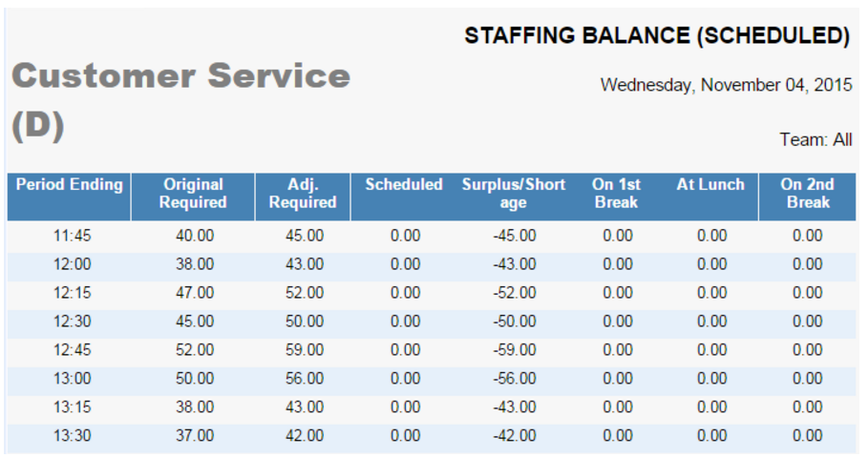Click the 47.00 original required value
868x458 pixels.
[x=195, y=294]
